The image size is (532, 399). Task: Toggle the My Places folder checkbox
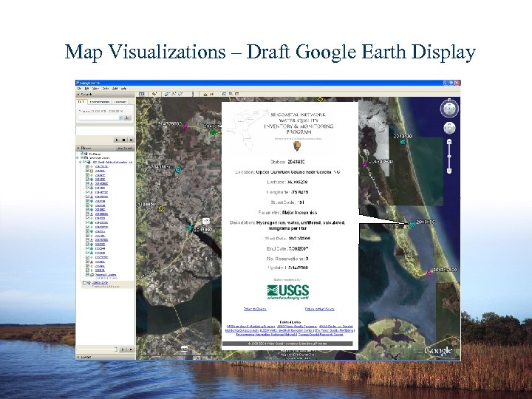click(81, 152)
